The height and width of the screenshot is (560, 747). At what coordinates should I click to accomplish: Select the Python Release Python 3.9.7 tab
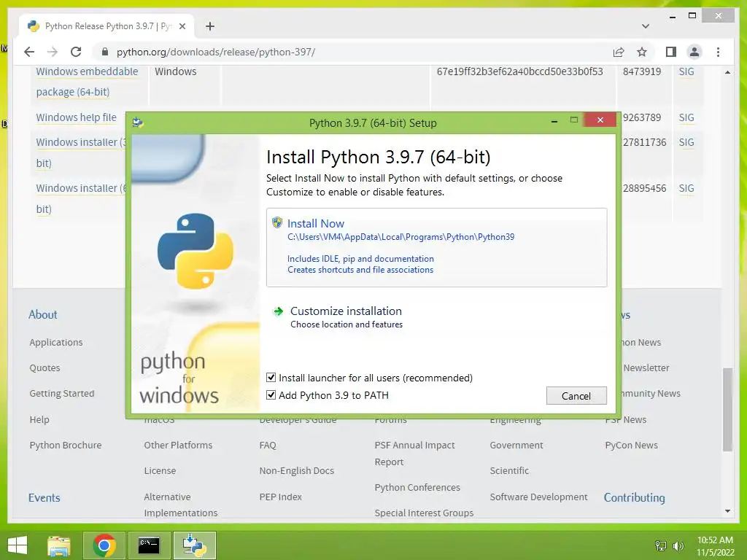(x=107, y=26)
